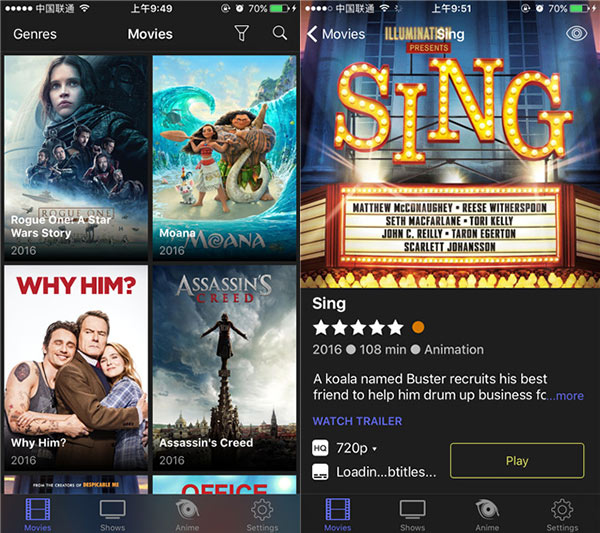Open the filter funnel icon
The image size is (600, 533).
(241, 34)
